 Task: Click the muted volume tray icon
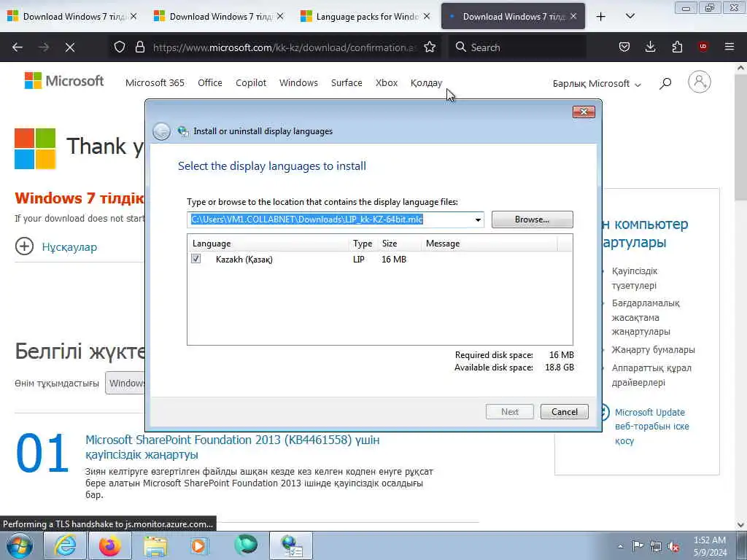pos(673,546)
